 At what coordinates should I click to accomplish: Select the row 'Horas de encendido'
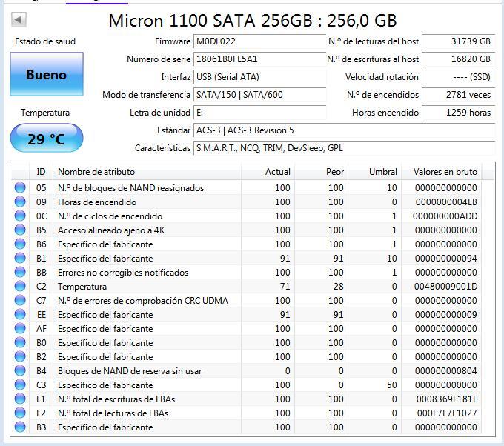[x=247, y=202]
